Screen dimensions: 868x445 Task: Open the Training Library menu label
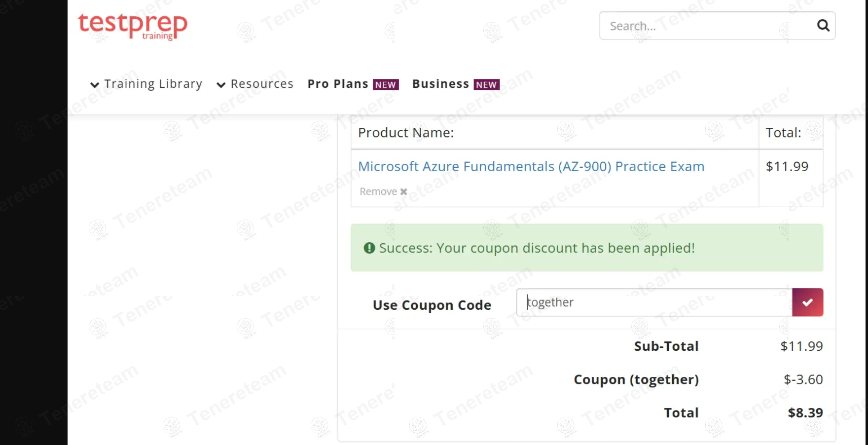pos(153,84)
